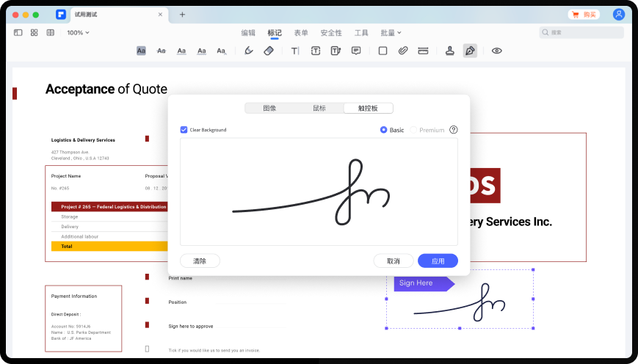Show the sidebar panel icon
This screenshot has height=364, width=638.
pyautogui.click(x=18, y=32)
